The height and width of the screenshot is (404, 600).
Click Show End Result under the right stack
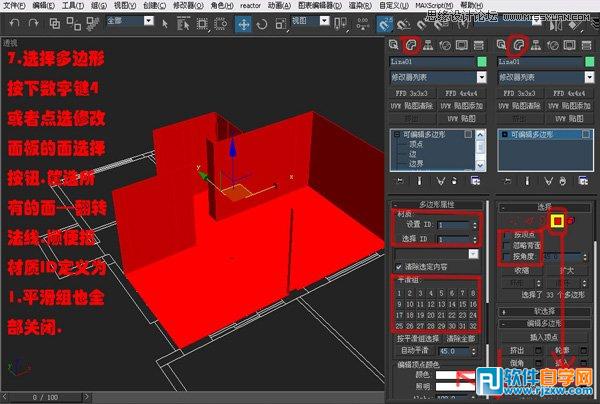pos(527,181)
